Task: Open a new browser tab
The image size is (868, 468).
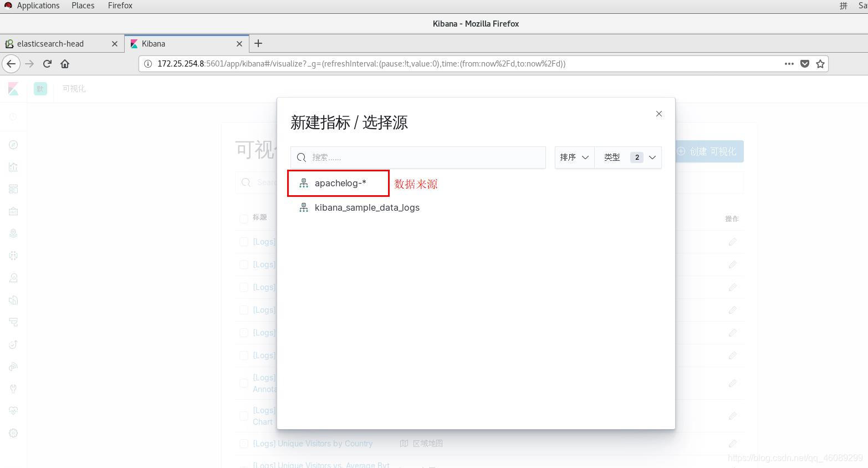Action: [258, 43]
